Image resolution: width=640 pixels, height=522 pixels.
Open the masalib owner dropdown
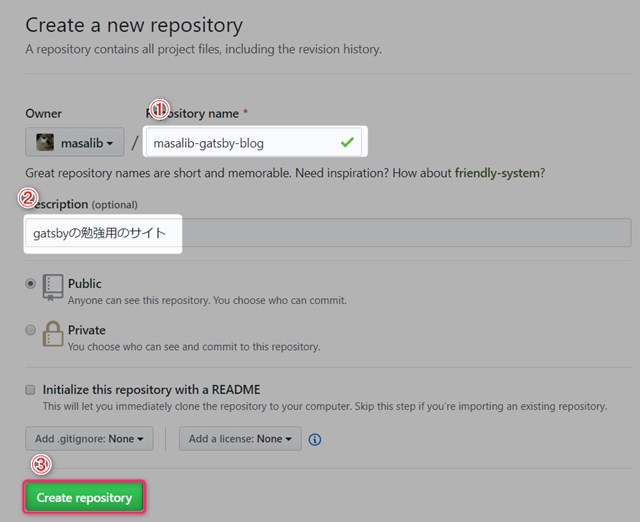[x=75, y=142]
